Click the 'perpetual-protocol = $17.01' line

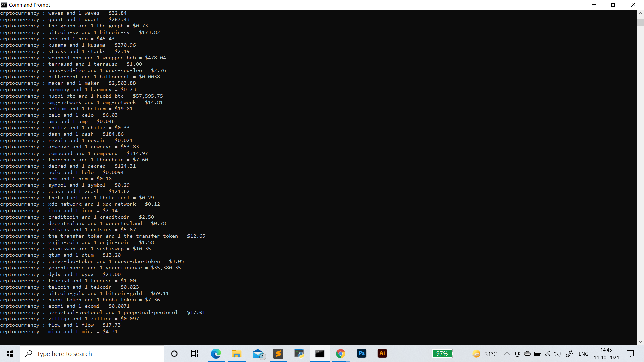pyautogui.click(x=103, y=312)
